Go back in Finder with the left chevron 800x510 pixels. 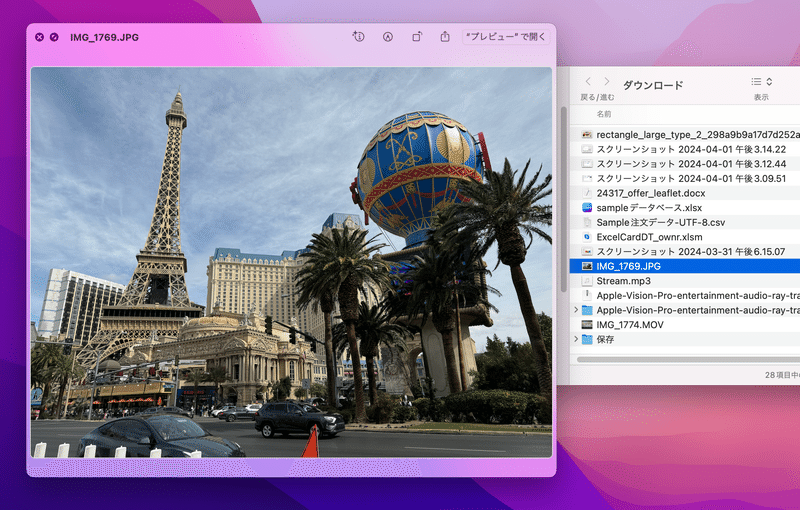[588, 82]
